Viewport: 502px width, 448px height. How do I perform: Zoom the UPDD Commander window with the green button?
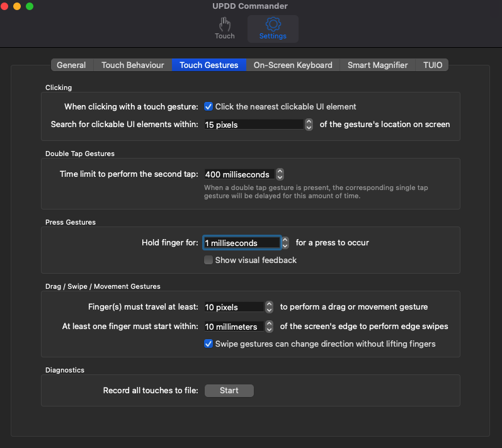coord(30,6)
